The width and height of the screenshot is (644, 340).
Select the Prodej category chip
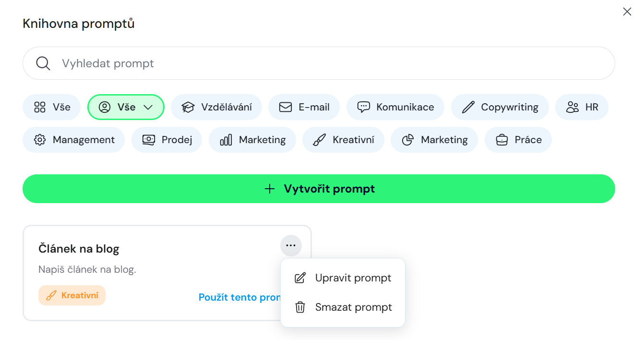coord(167,140)
